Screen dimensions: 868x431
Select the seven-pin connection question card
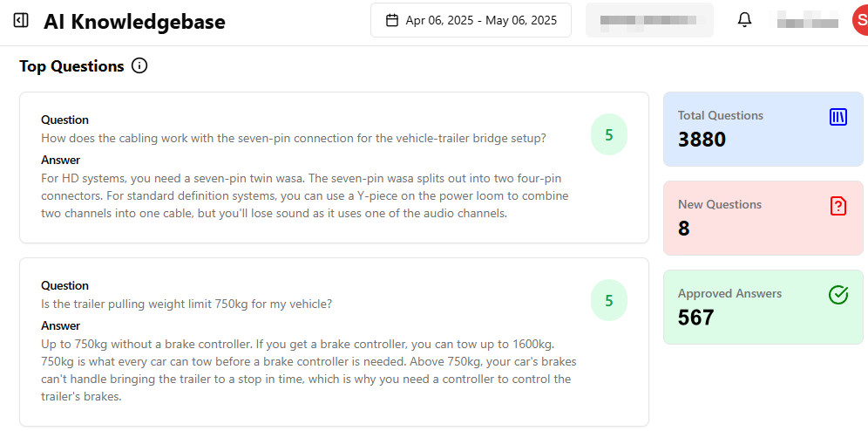point(334,168)
